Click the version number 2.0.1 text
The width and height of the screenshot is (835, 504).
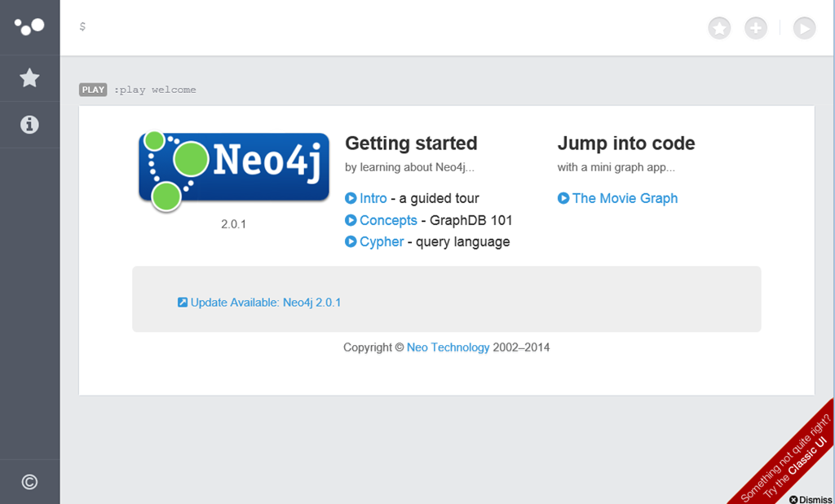click(x=233, y=223)
